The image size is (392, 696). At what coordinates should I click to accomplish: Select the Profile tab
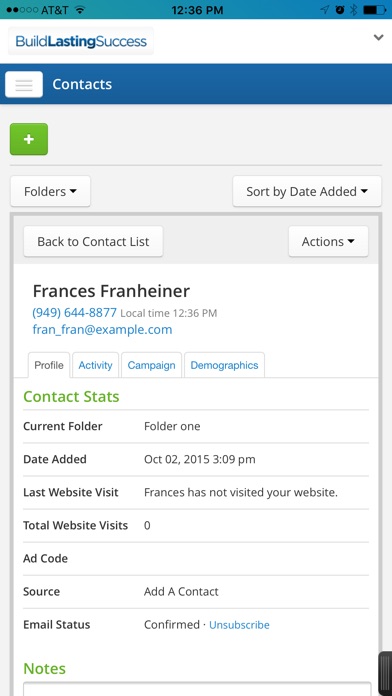click(49, 365)
